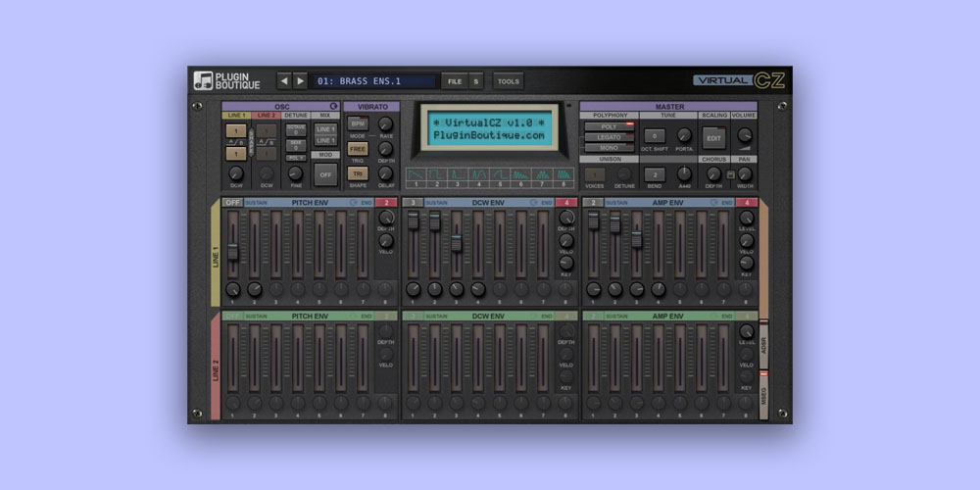Select the LINE 1 oscillator tab

[236, 116]
